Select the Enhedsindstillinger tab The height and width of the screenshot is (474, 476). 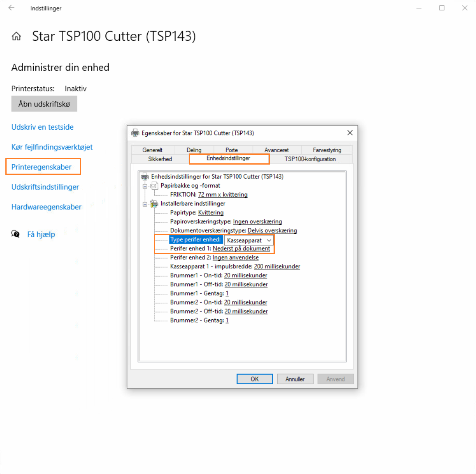click(229, 158)
